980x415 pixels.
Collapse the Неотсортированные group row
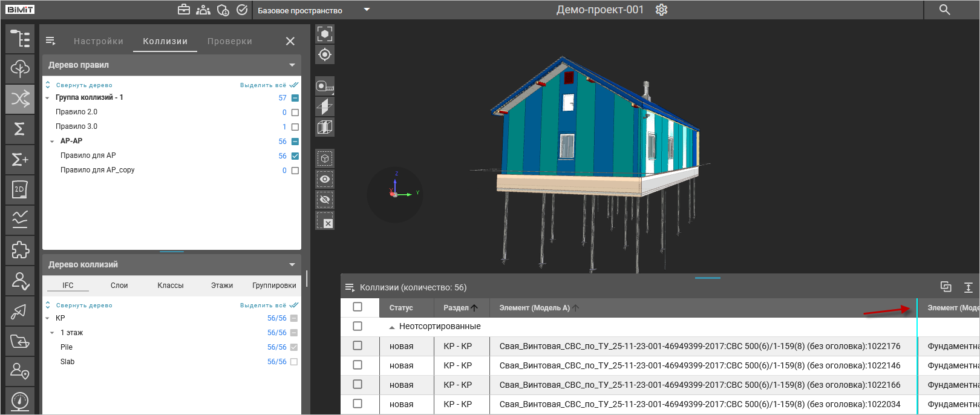(392, 327)
